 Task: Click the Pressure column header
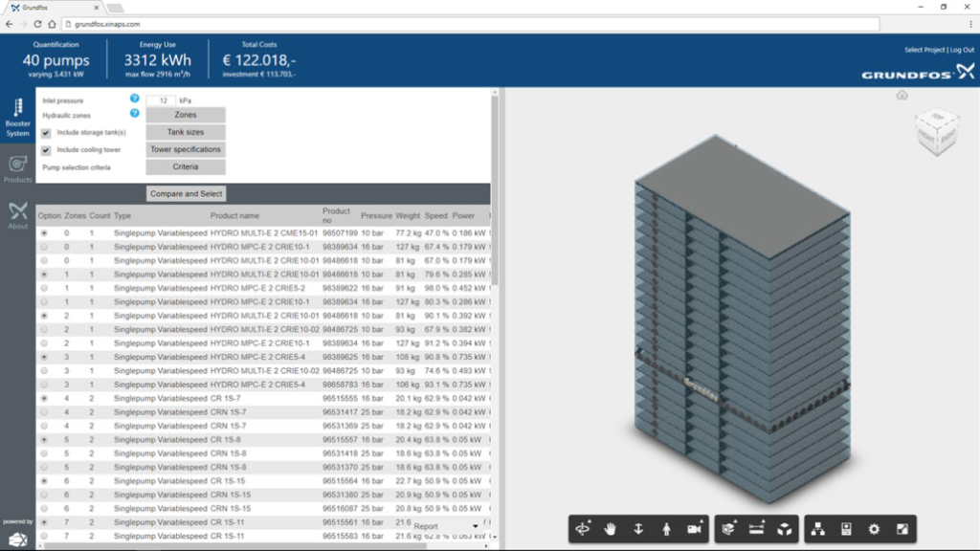(376, 215)
